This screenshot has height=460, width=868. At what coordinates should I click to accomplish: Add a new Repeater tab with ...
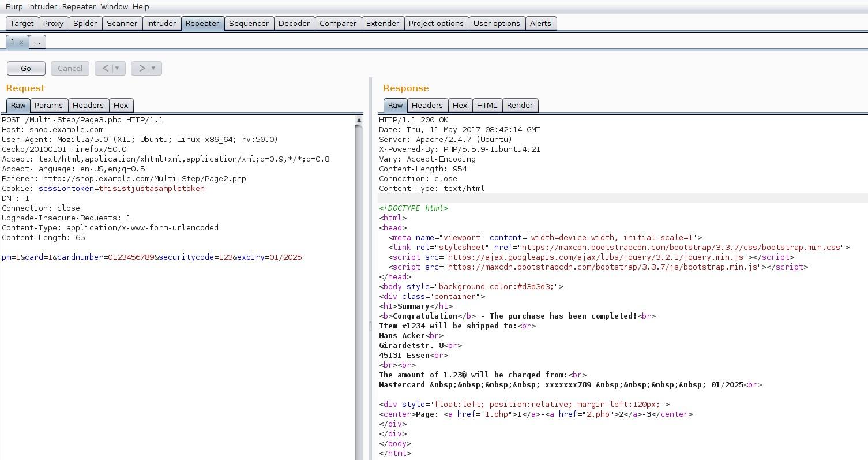pyautogui.click(x=37, y=42)
